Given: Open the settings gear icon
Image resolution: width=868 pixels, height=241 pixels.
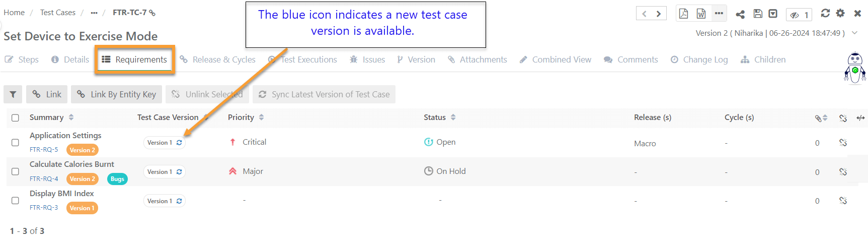Looking at the screenshot, I should (x=840, y=13).
